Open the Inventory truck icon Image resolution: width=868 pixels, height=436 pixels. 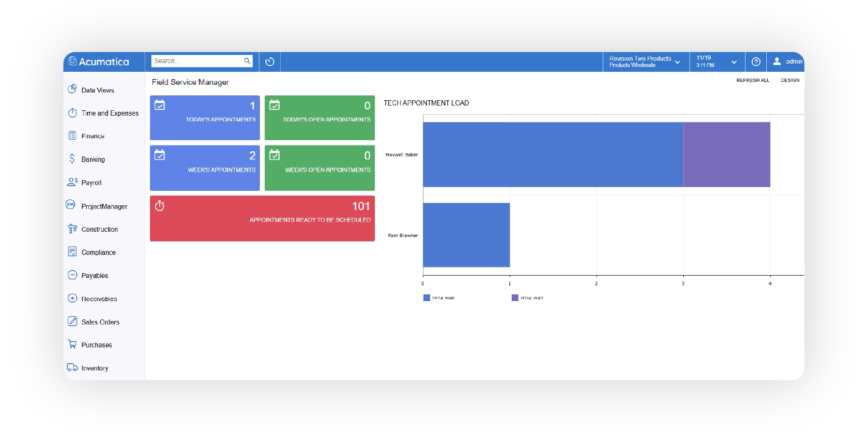pyautogui.click(x=72, y=367)
